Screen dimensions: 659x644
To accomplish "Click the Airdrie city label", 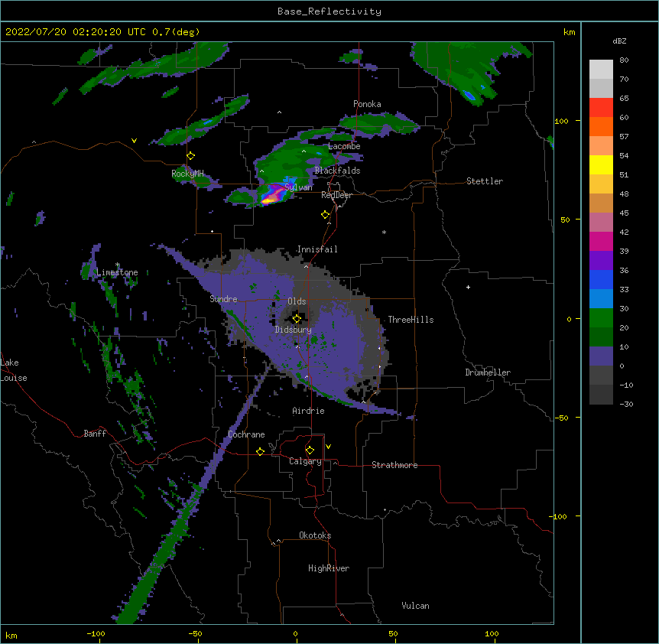I will (x=309, y=411).
